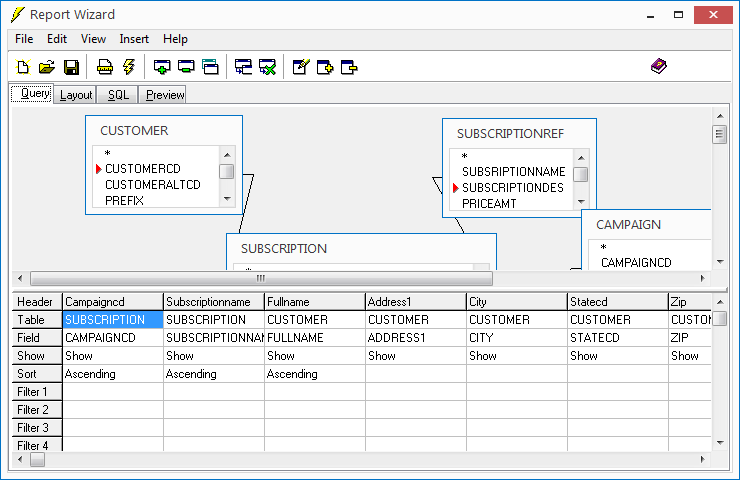Select SUBSCRIPTIONDES in SUBSCRIPTIONREF table

click(x=513, y=187)
